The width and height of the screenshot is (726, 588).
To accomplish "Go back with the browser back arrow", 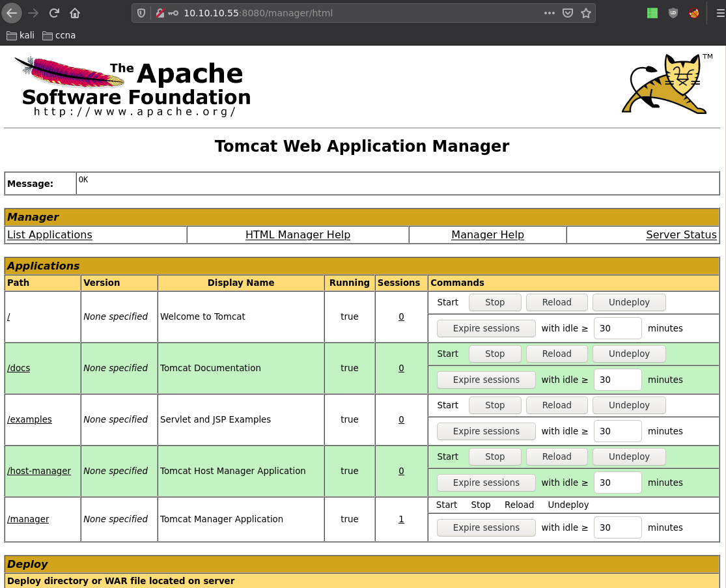I will click(12, 13).
